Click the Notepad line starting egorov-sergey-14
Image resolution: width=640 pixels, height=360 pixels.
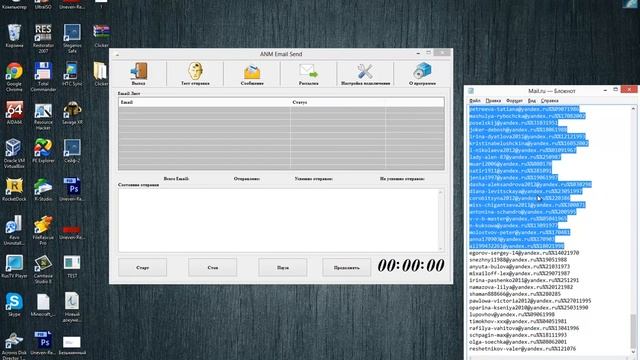point(524,253)
